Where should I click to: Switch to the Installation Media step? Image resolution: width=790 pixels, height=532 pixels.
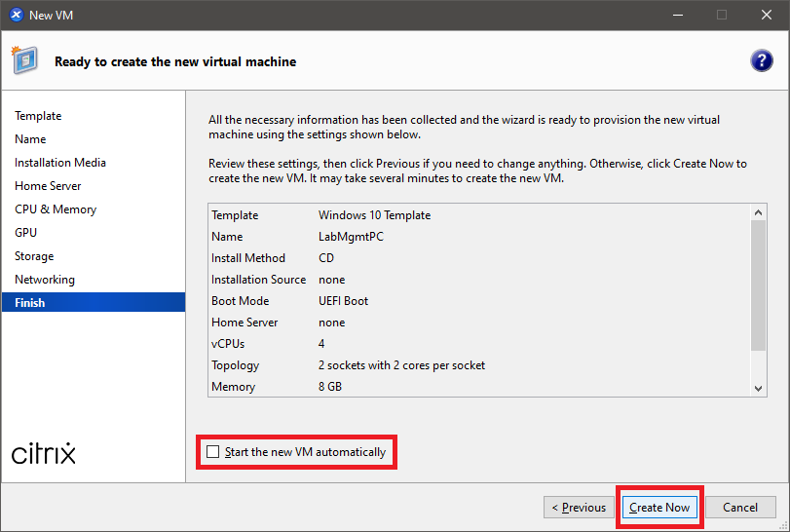(60, 163)
